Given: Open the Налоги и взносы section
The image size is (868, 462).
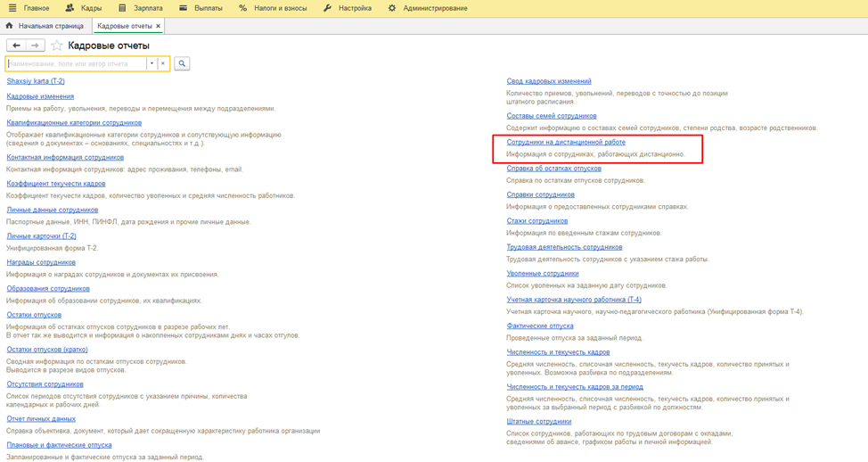Looking at the screenshot, I should pyautogui.click(x=280, y=8).
